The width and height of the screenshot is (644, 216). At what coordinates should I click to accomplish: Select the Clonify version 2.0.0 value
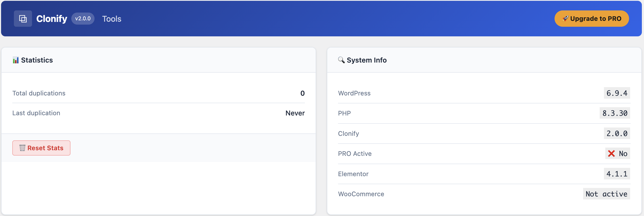click(x=617, y=133)
